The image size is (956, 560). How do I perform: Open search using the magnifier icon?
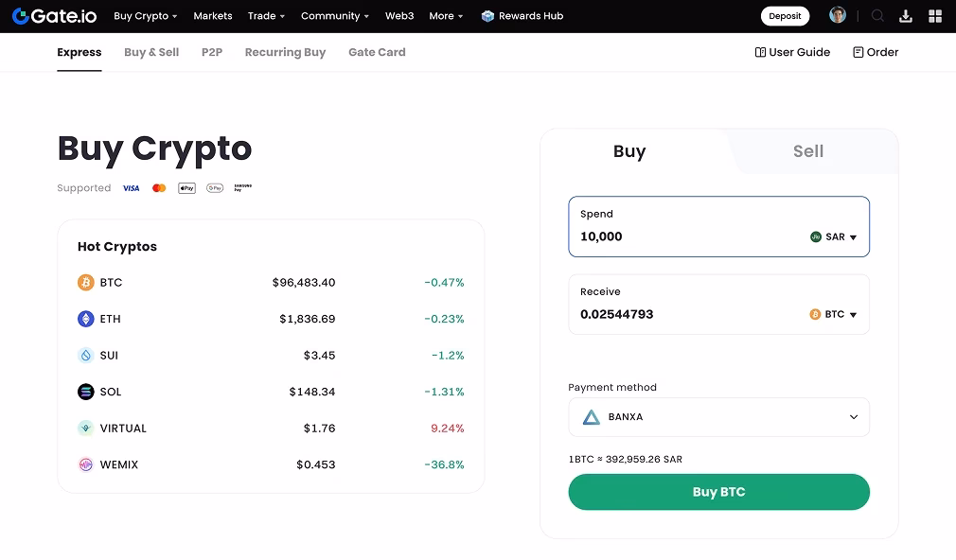coord(877,16)
